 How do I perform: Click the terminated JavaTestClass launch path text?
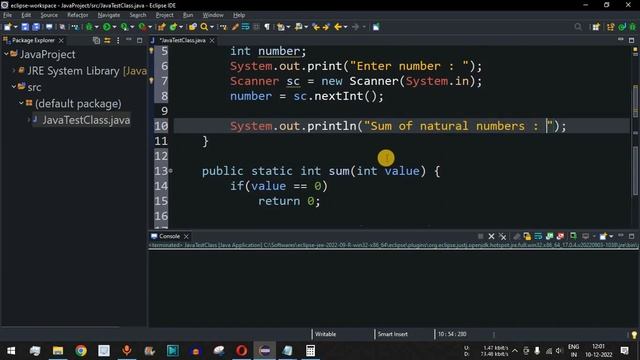click(393, 245)
